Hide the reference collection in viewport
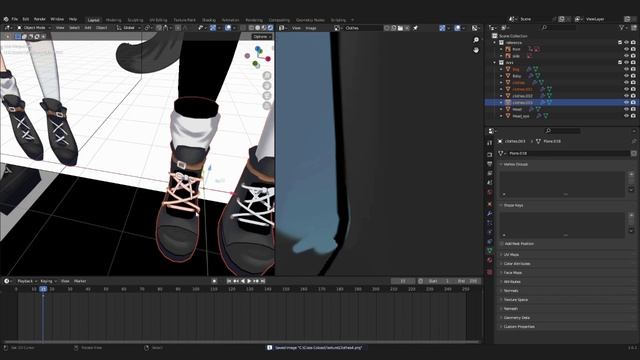 627,42
